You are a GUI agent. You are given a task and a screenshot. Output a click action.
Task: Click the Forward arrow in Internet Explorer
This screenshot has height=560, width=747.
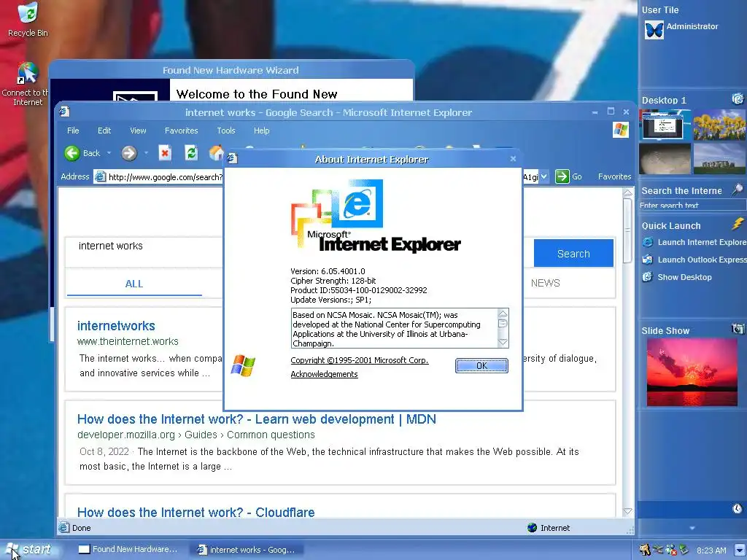(x=129, y=153)
